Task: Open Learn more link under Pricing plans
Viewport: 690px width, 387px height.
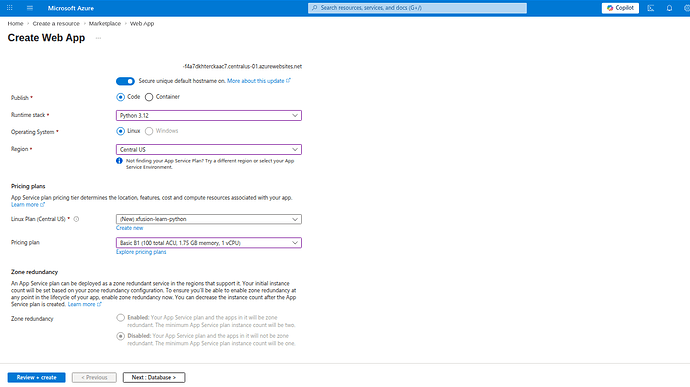Action: coord(28,205)
